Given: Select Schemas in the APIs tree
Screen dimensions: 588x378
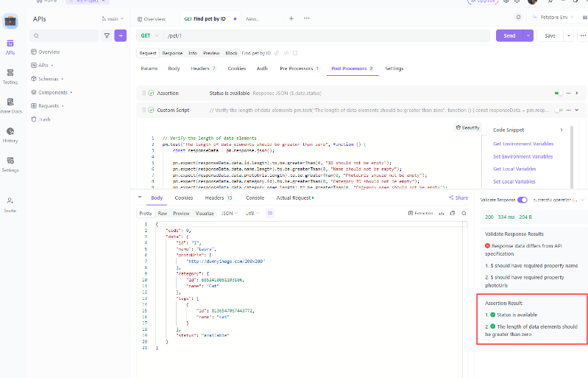Looking at the screenshot, I should (x=47, y=79).
